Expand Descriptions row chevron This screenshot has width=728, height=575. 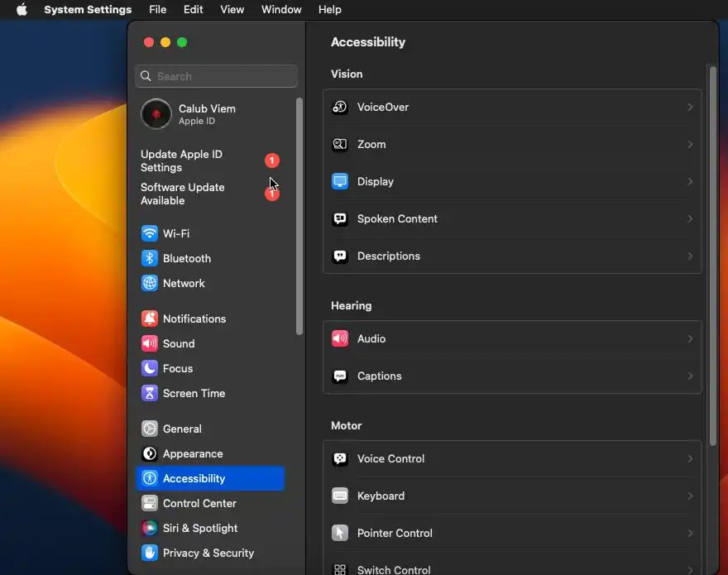point(690,256)
